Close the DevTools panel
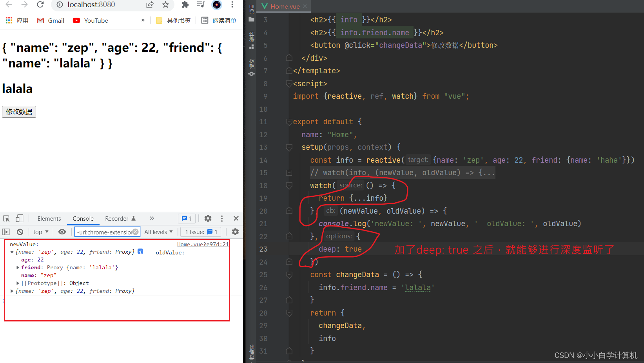Viewport: 644px width, 363px height. [x=236, y=218]
